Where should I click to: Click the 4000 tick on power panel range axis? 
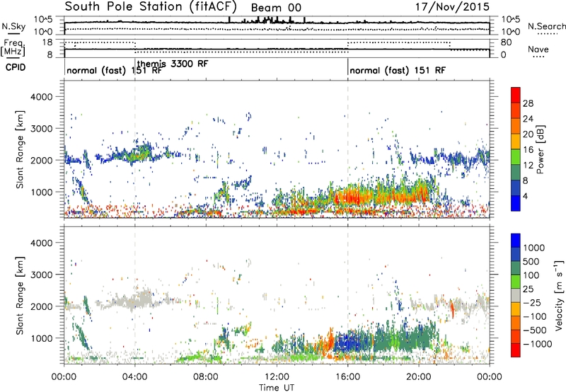(41, 97)
